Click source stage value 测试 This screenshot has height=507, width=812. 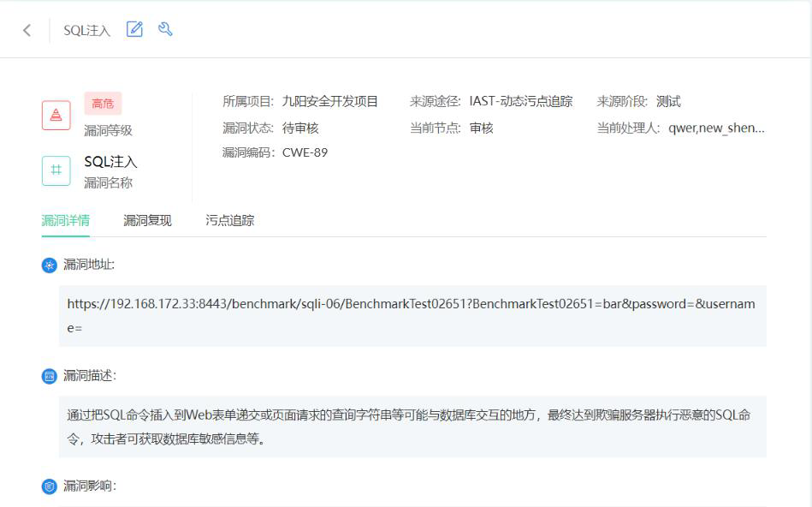coord(668,101)
